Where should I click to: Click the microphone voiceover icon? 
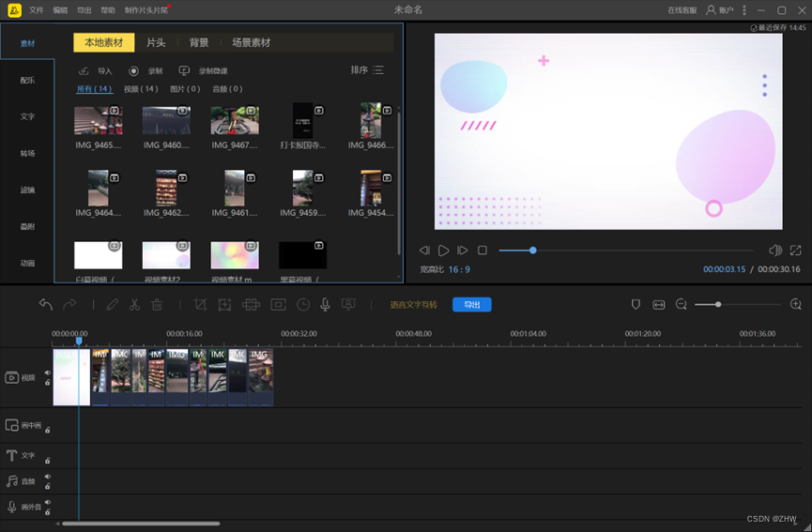click(325, 305)
